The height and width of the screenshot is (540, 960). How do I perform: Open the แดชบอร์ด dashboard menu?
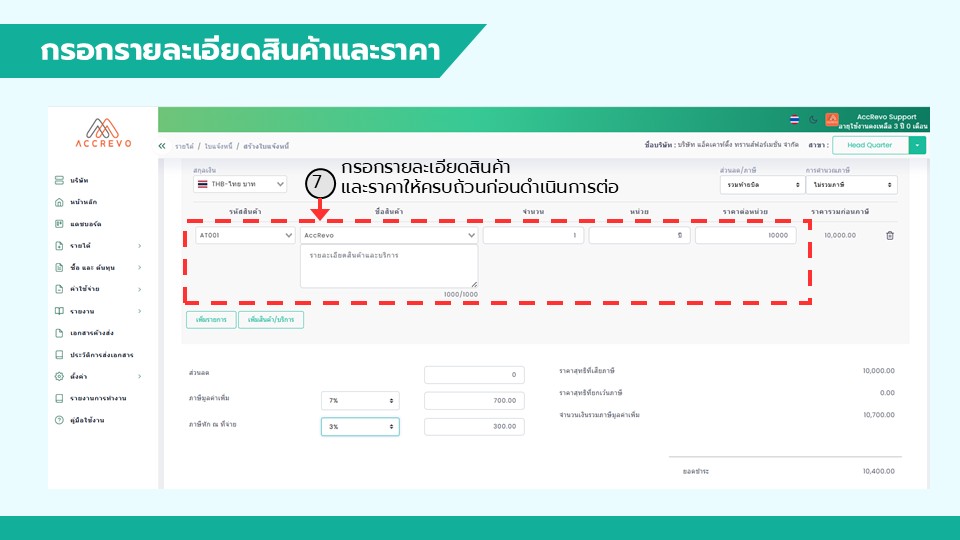coord(85,223)
